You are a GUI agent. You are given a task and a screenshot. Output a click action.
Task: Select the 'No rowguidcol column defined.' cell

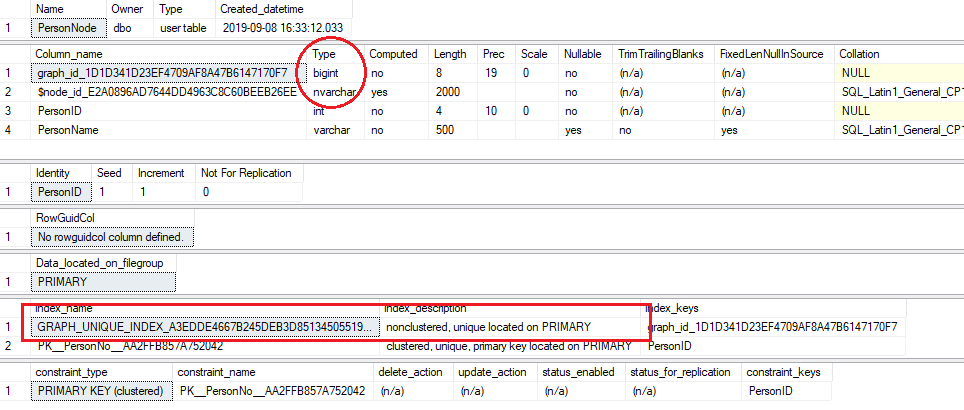coord(111,237)
